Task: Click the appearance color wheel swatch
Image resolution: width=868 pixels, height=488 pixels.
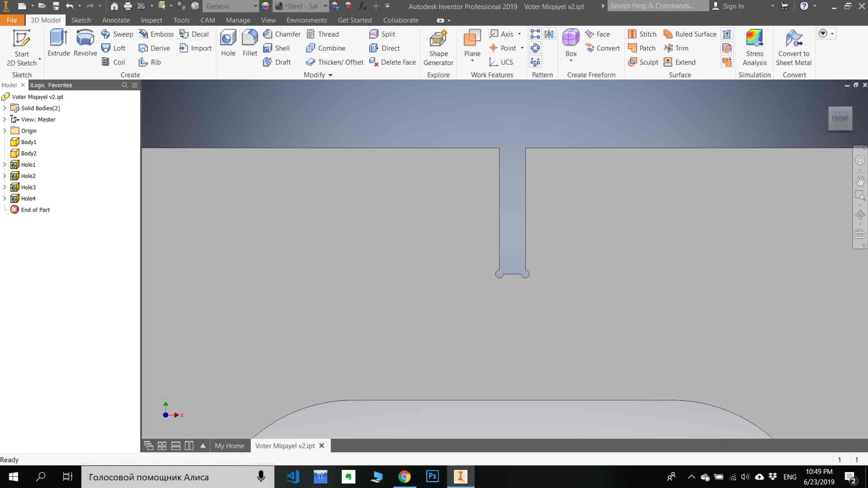Action: (265, 6)
